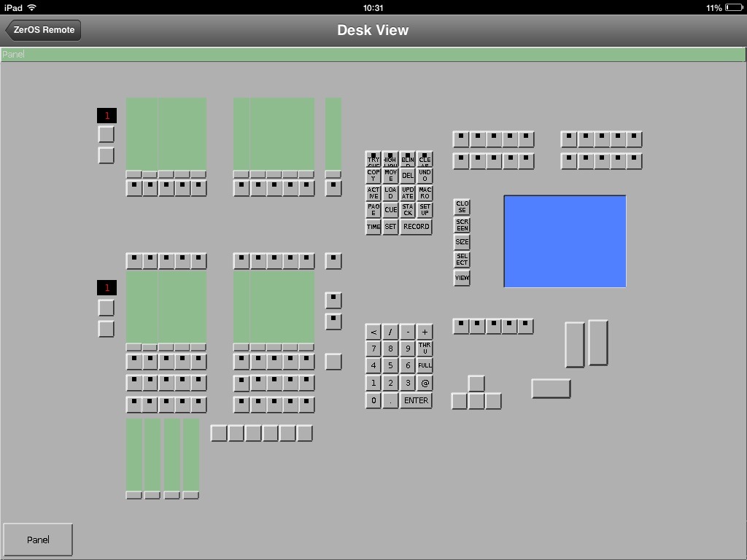Tap keypad number 1

click(373, 383)
